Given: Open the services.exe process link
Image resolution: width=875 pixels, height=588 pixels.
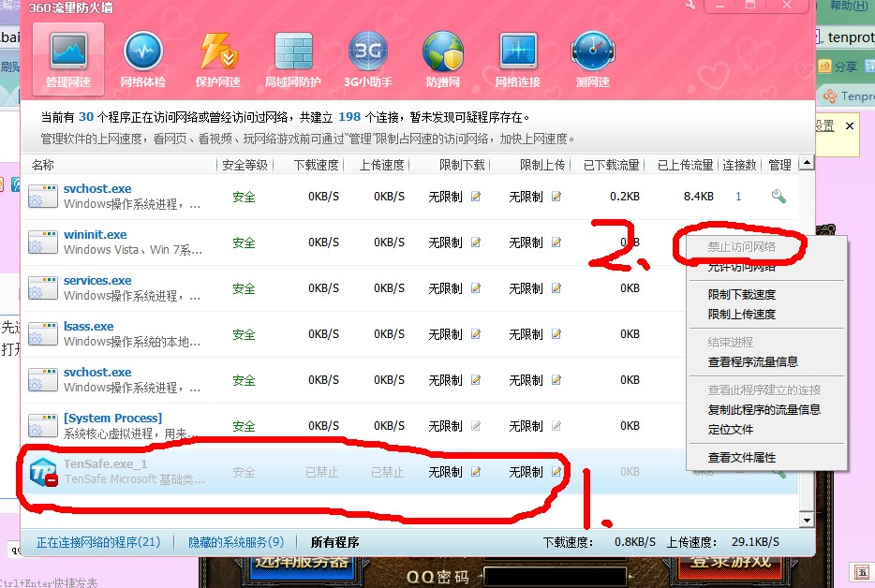Looking at the screenshot, I should [x=97, y=280].
